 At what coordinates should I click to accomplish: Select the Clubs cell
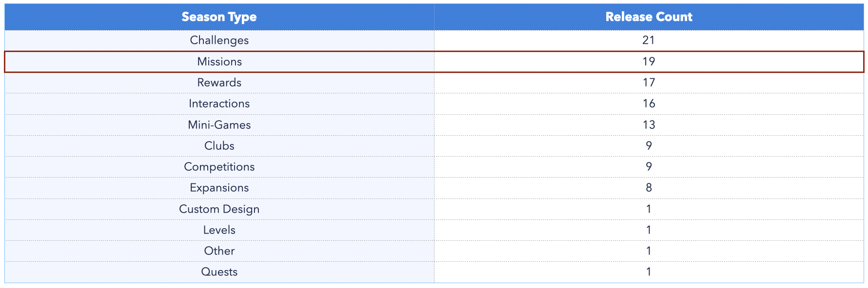[x=219, y=146]
